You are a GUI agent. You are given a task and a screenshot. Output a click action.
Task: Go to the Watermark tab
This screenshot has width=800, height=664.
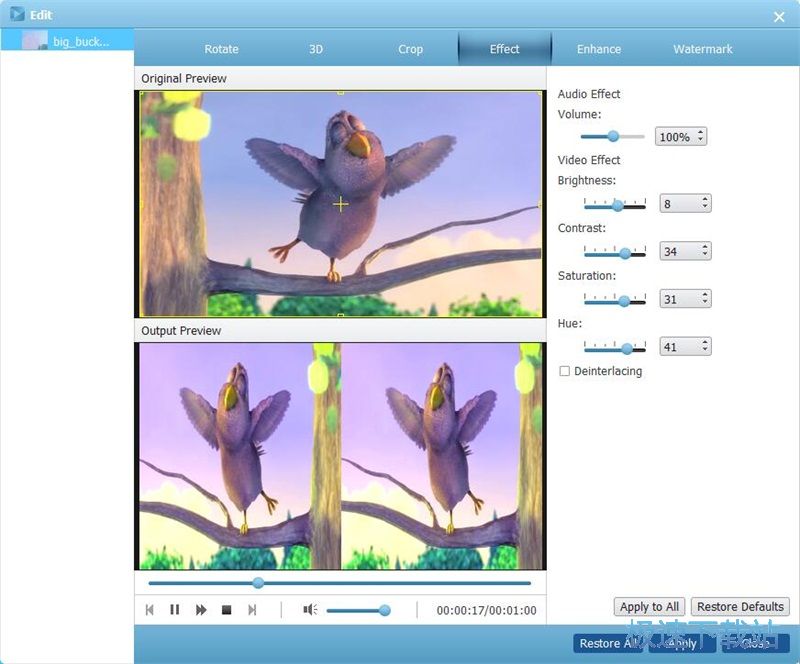[x=703, y=49]
